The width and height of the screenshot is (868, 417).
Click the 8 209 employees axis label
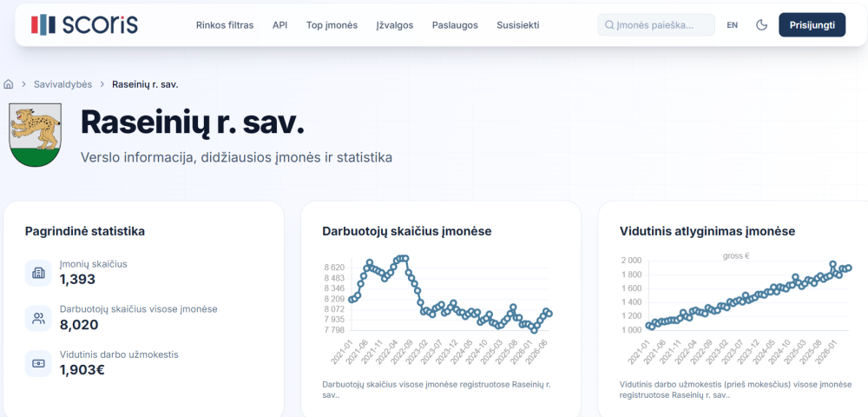[x=334, y=299]
